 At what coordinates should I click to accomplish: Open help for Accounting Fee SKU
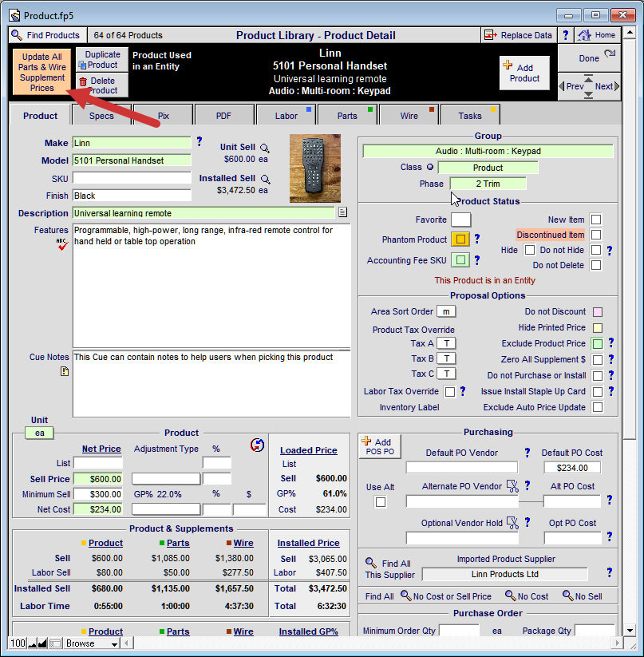[x=477, y=260]
